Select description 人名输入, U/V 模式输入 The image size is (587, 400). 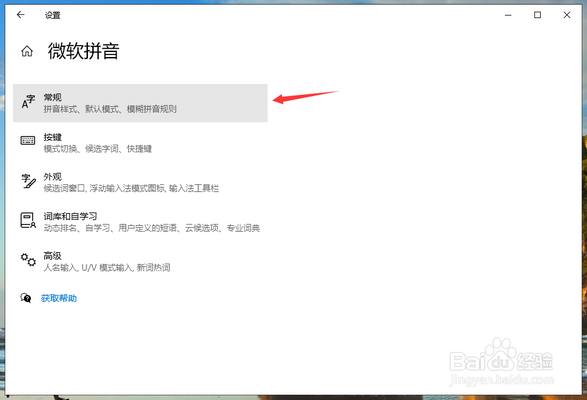tap(88, 267)
